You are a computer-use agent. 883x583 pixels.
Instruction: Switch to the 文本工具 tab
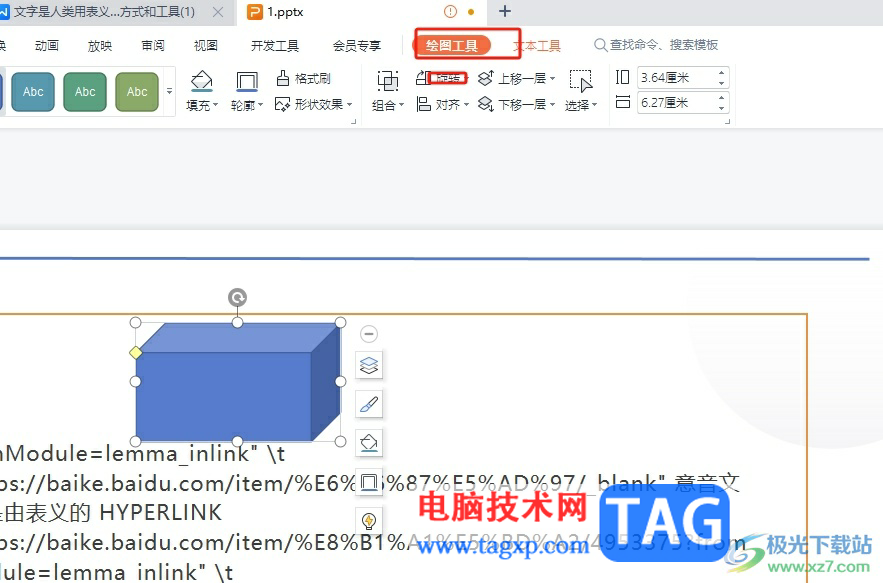[x=537, y=46]
